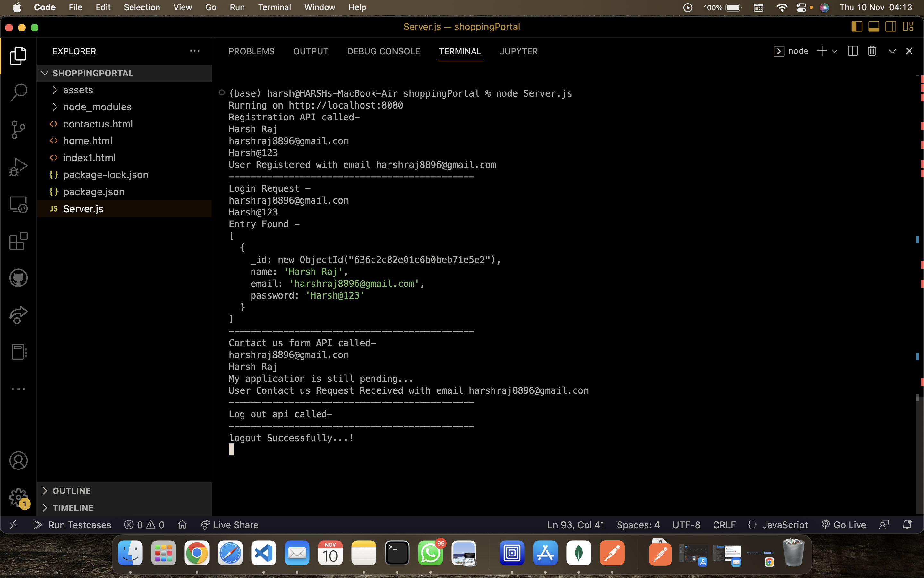The image size is (924, 578).
Task: Open Explorer views and more actions ellipsis
Action: (x=195, y=51)
